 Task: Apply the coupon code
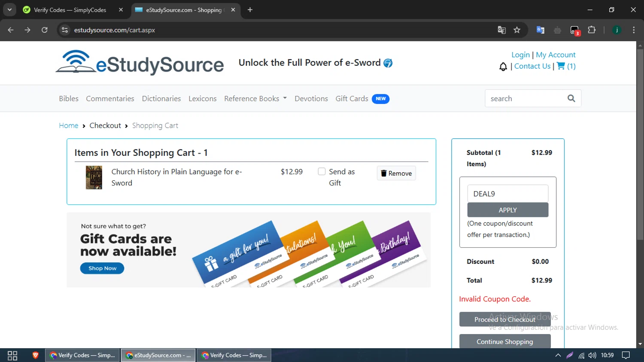click(508, 210)
